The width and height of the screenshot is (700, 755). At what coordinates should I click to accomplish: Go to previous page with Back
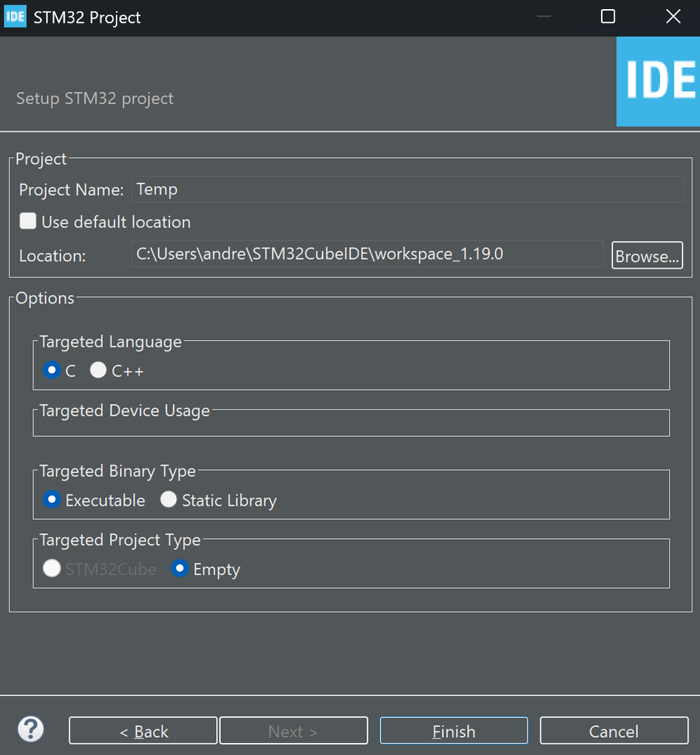[x=143, y=731]
